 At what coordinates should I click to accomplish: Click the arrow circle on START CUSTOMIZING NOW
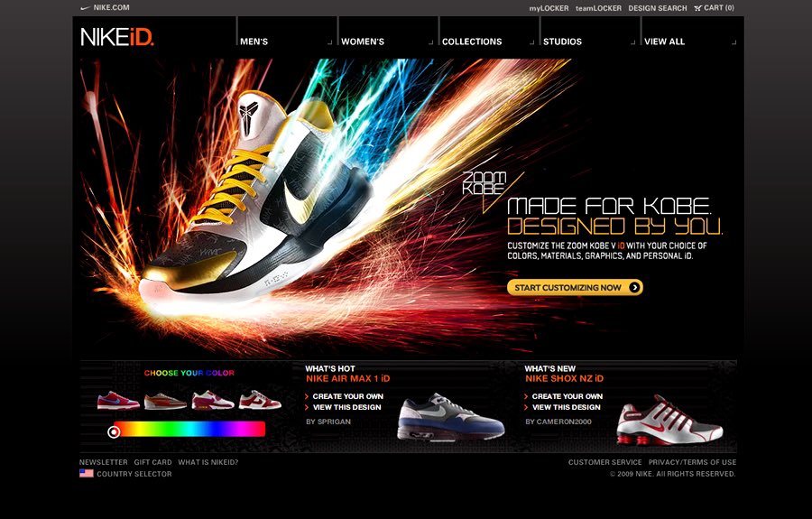tap(634, 287)
